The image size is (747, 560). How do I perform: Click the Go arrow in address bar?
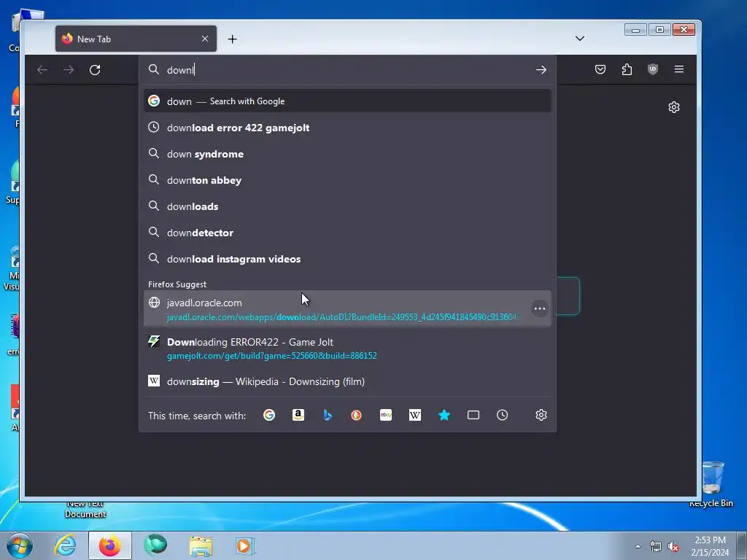pos(541,70)
